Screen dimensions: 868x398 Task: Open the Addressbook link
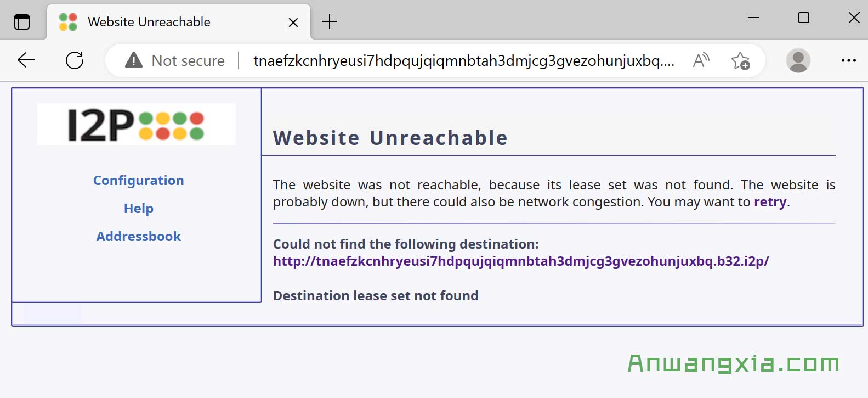[139, 237]
